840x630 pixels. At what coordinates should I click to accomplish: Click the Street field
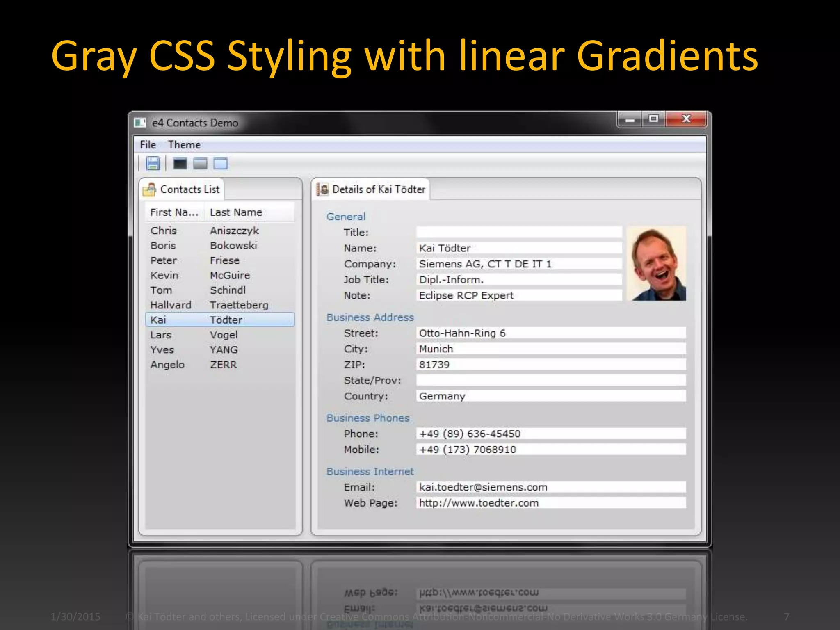tap(551, 333)
